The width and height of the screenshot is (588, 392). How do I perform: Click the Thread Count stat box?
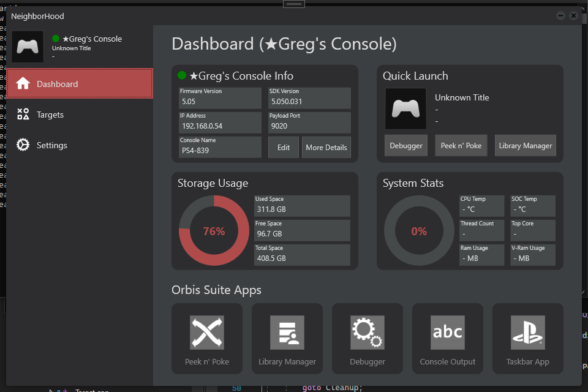tap(482, 230)
